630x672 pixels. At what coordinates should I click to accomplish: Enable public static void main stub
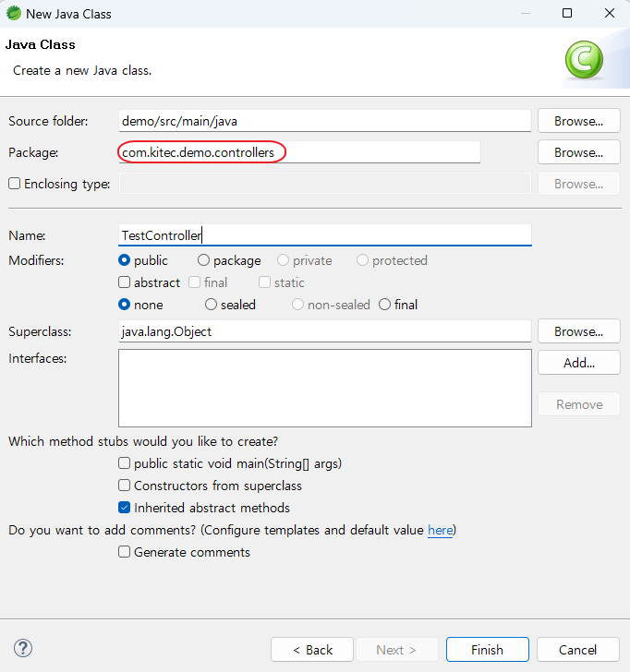[124, 463]
